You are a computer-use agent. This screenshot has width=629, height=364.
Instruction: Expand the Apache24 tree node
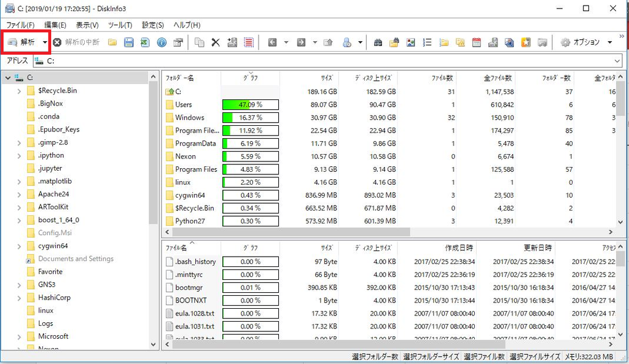point(19,195)
